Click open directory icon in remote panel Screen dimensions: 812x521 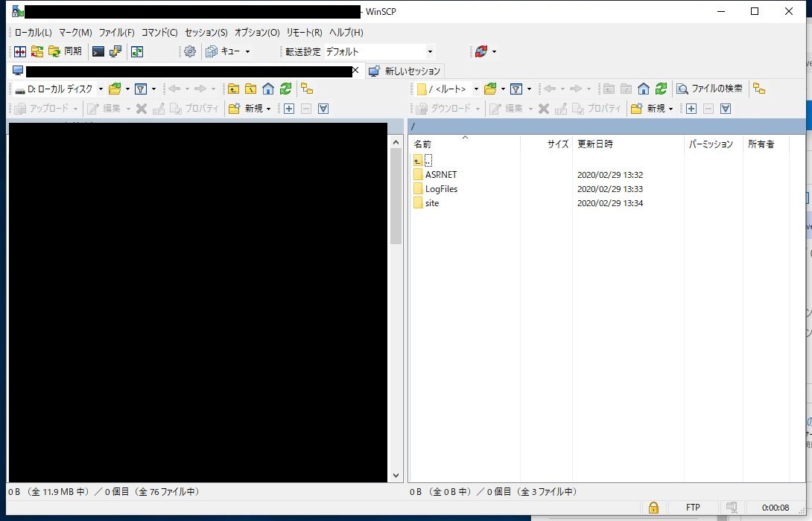[x=490, y=89]
